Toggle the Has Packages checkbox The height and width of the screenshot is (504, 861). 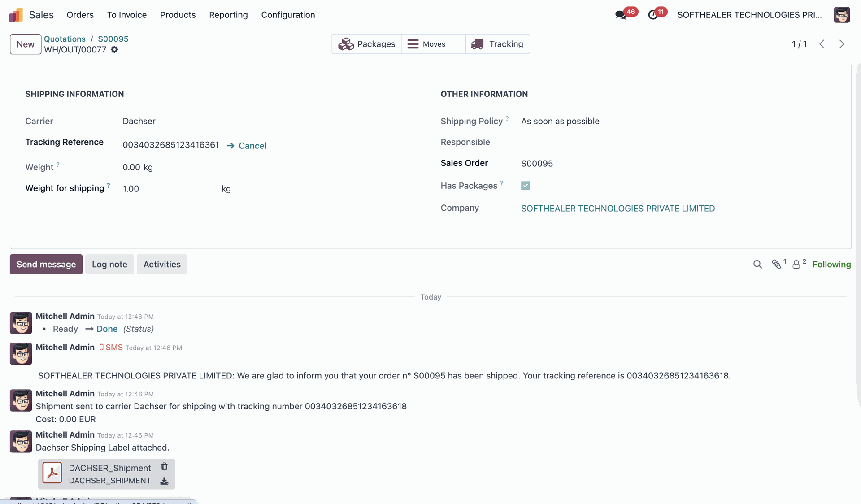tap(525, 186)
